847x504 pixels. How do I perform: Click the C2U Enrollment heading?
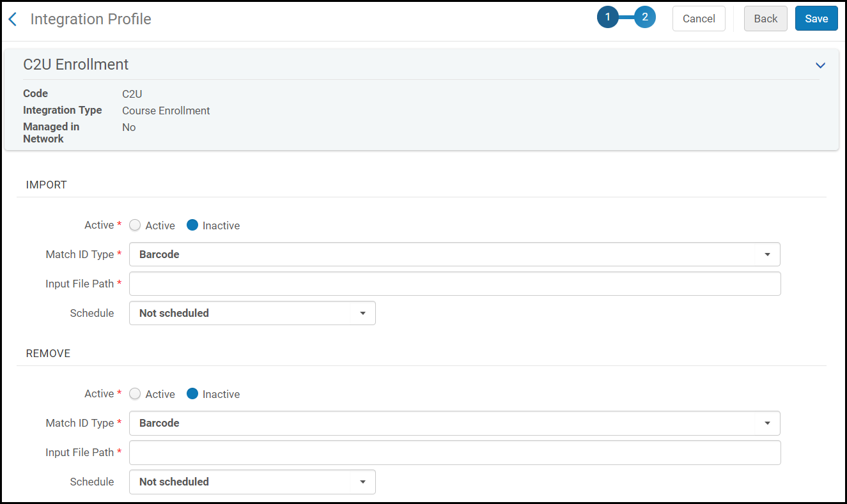click(76, 65)
